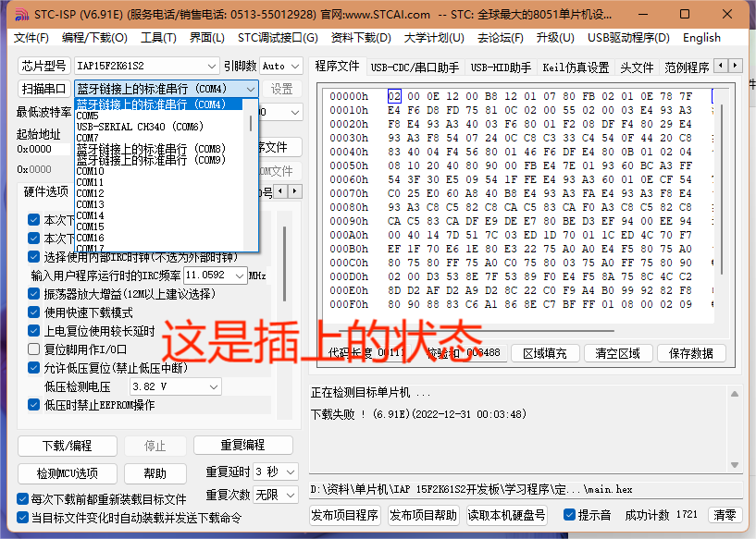Select COM5 in the port list
Viewport: 756px width, 539px height.
[x=159, y=116]
